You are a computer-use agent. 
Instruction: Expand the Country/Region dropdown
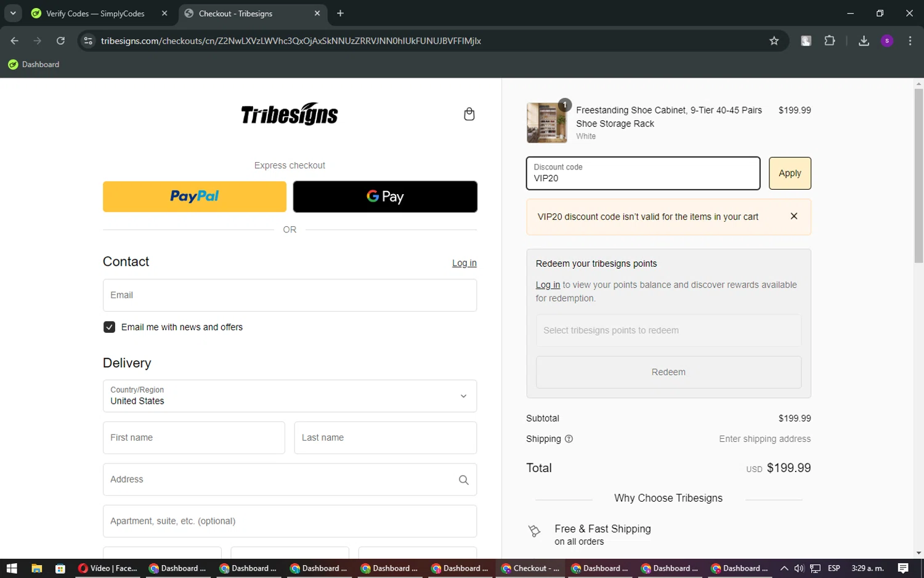tap(290, 396)
